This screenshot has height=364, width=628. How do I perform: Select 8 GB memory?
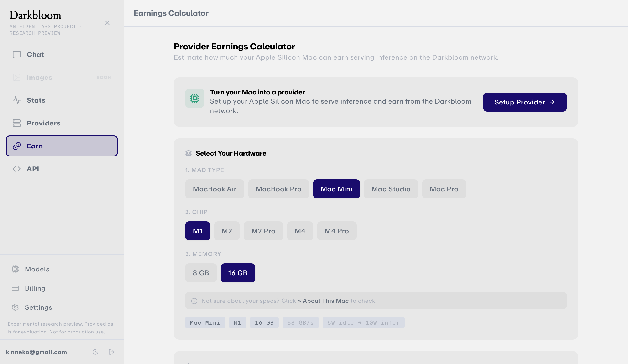point(201,273)
